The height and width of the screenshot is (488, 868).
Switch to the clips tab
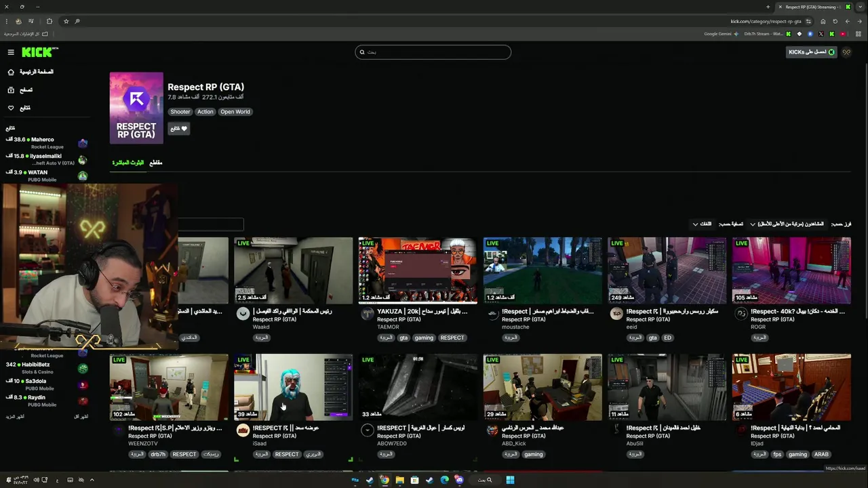tap(155, 163)
